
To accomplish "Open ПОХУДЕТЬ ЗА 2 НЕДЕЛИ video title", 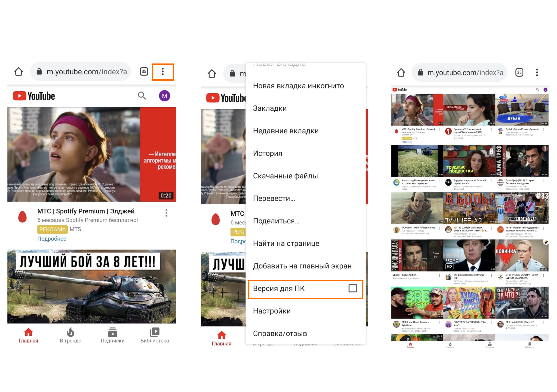I will coord(470,324).
